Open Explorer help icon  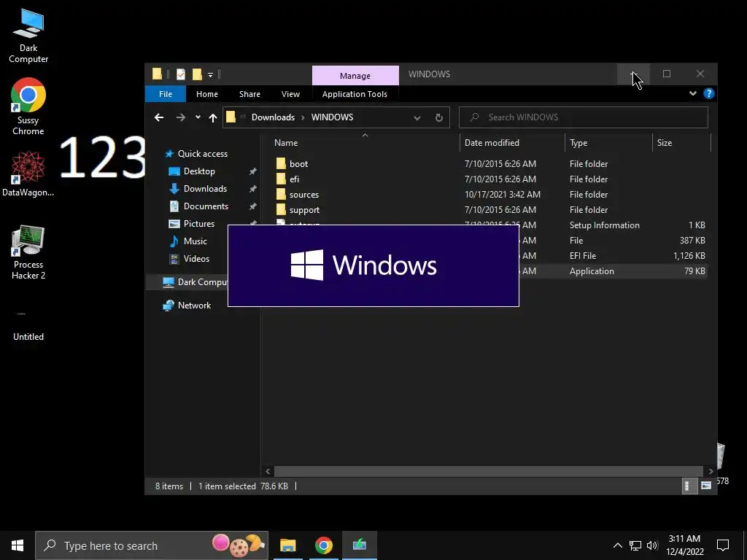(x=709, y=93)
